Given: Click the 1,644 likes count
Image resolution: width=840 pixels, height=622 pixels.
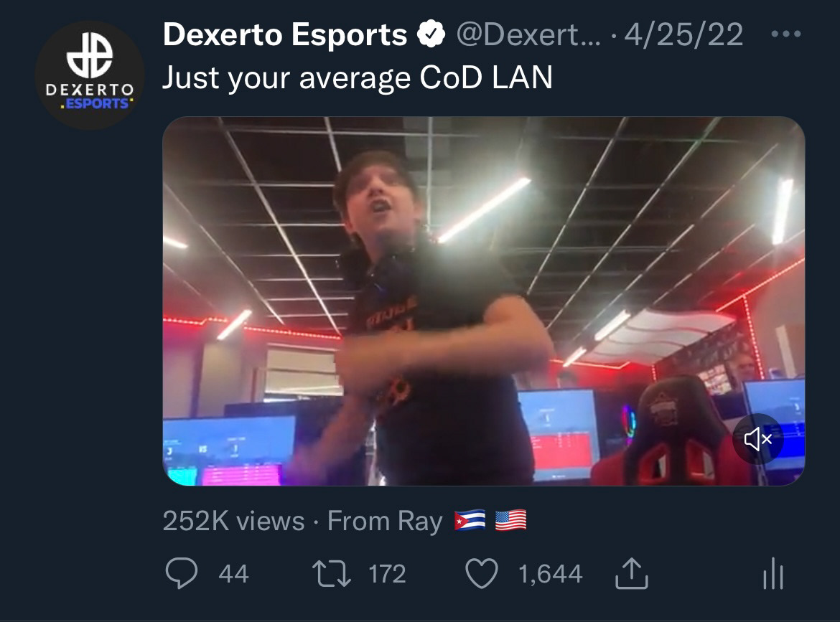Looking at the screenshot, I should click(550, 574).
